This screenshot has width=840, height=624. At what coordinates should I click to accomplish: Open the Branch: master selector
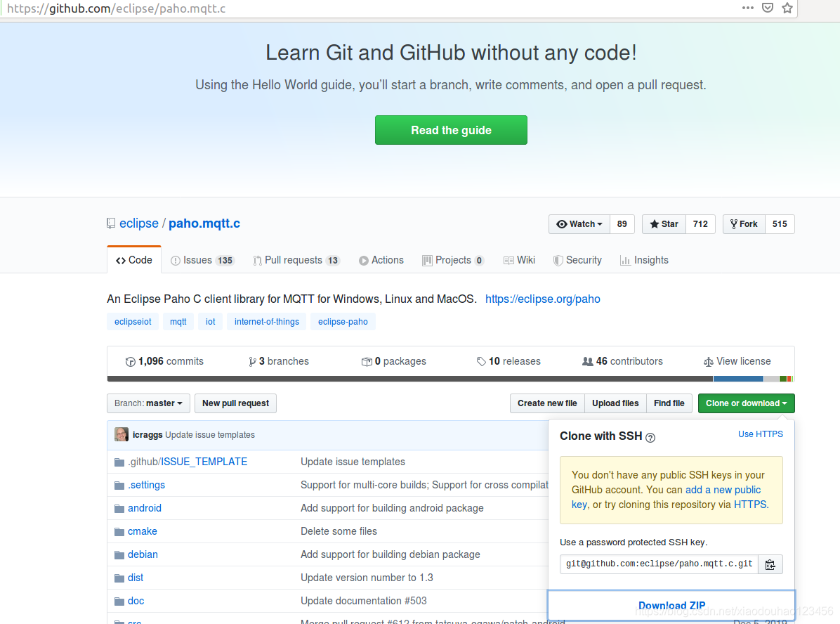click(x=148, y=403)
